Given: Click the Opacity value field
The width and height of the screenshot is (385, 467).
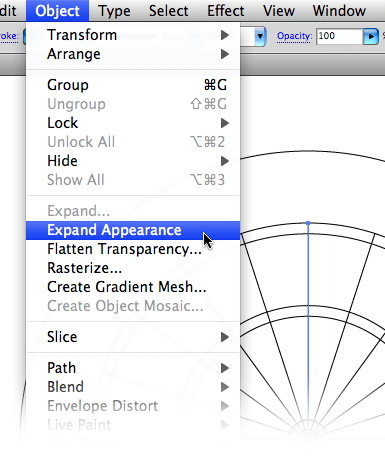Looking at the screenshot, I should [339, 36].
